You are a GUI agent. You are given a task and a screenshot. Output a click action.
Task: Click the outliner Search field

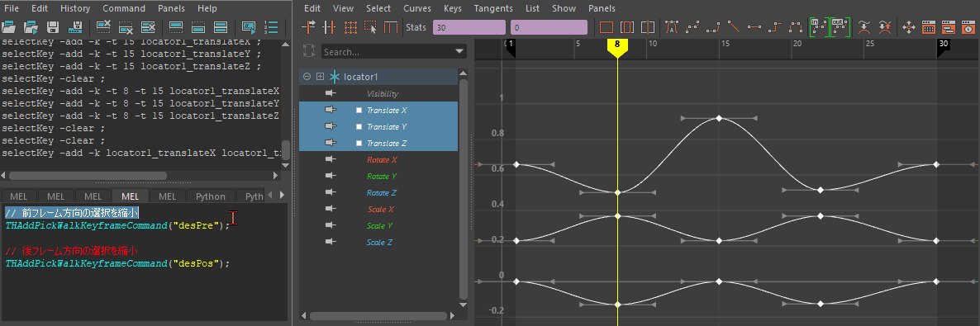click(394, 52)
